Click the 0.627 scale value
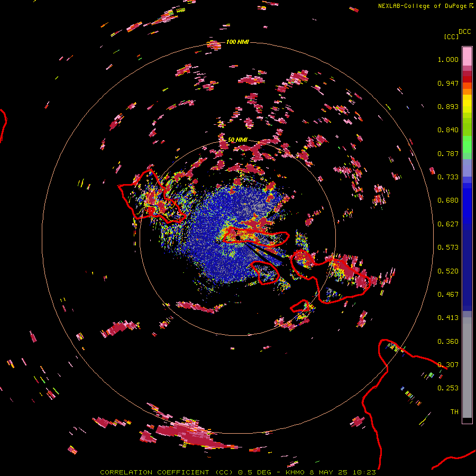This screenshot has width=476, height=476. click(448, 224)
